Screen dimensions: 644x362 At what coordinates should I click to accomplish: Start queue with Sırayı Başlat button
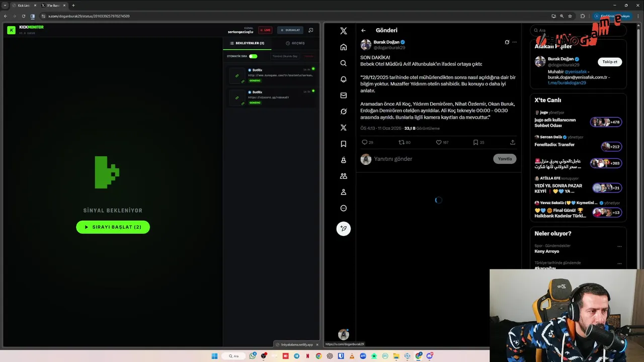point(113,227)
